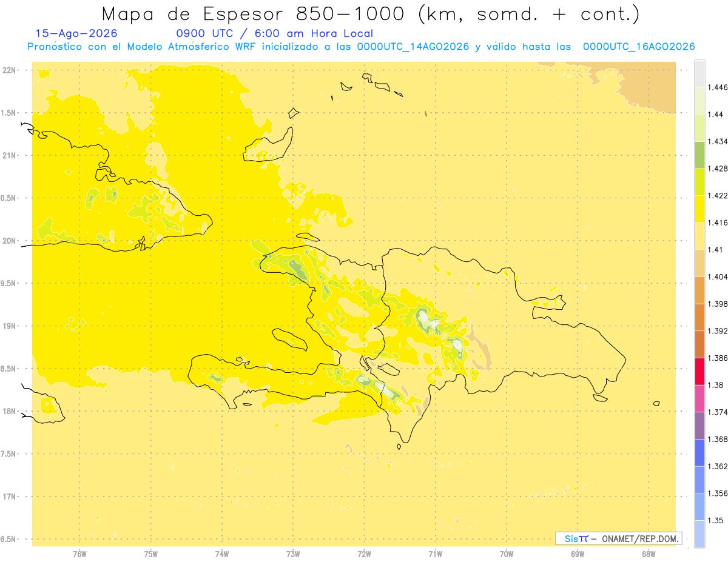Click the purple legend swatch between 1.374 and 1.368

pyautogui.click(x=699, y=426)
